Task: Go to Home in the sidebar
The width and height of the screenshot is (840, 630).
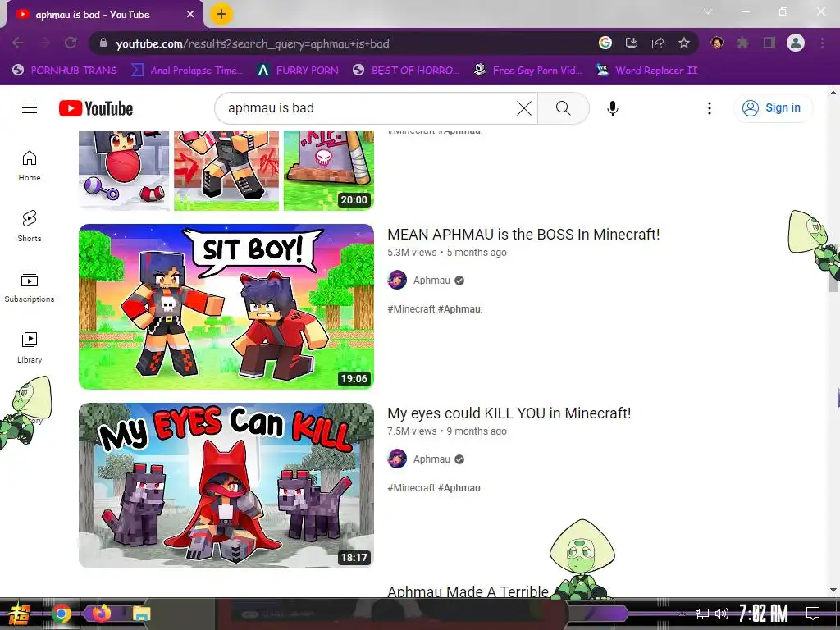Action: coord(30,166)
